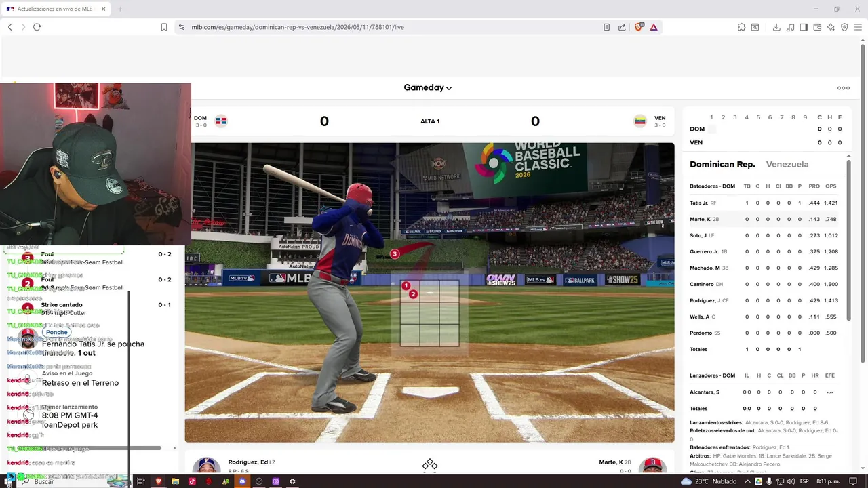Open Tatis Jr. batter row
The width and height of the screenshot is (868, 488).
point(764,203)
